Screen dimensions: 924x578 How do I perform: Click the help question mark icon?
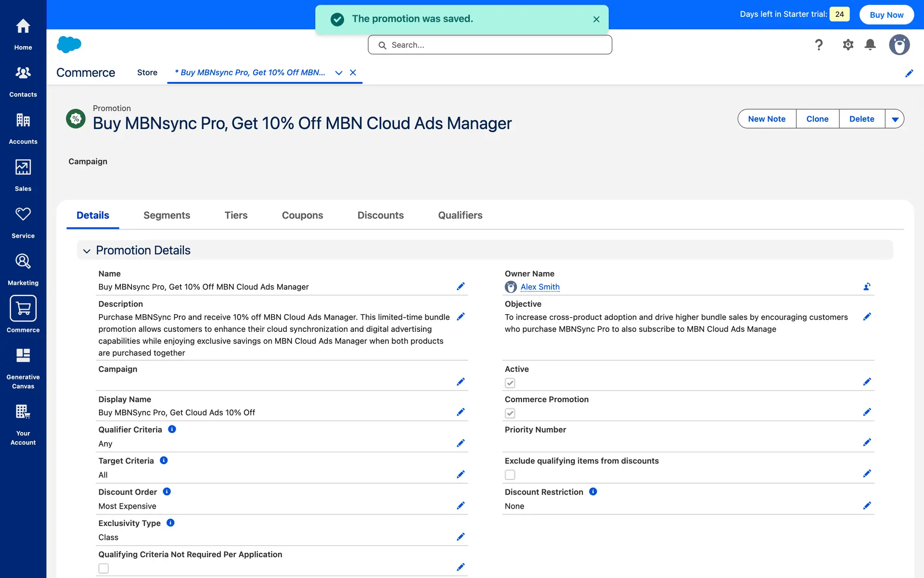819,45
